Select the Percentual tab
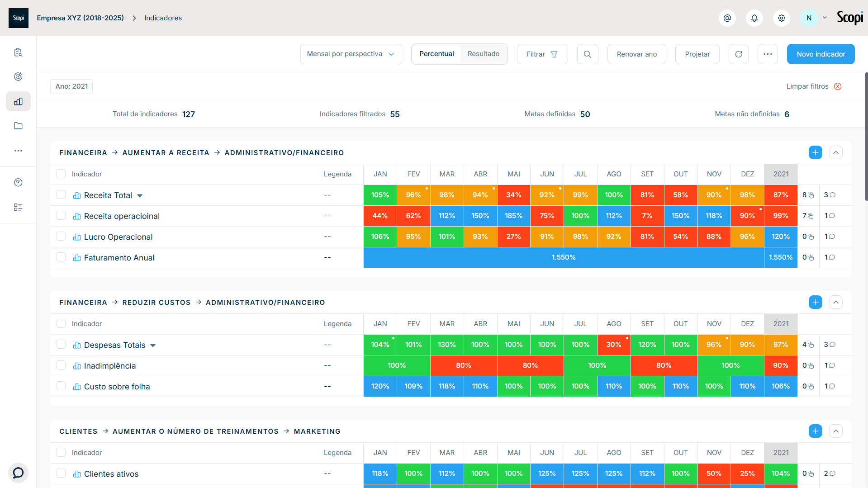Screen dimensions: 868x488 pyautogui.click(x=436, y=54)
